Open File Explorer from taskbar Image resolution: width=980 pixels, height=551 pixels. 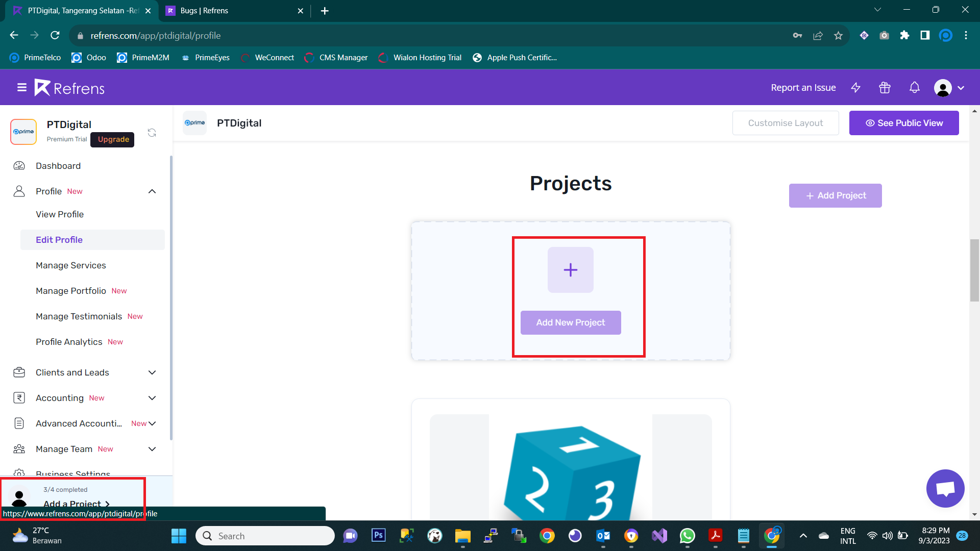(x=462, y=536)
